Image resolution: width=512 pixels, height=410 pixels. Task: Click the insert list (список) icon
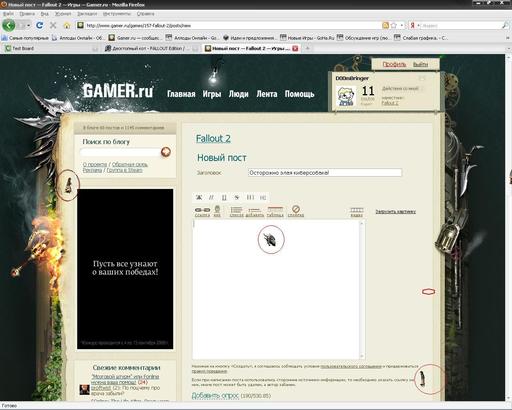pos(236,211)
